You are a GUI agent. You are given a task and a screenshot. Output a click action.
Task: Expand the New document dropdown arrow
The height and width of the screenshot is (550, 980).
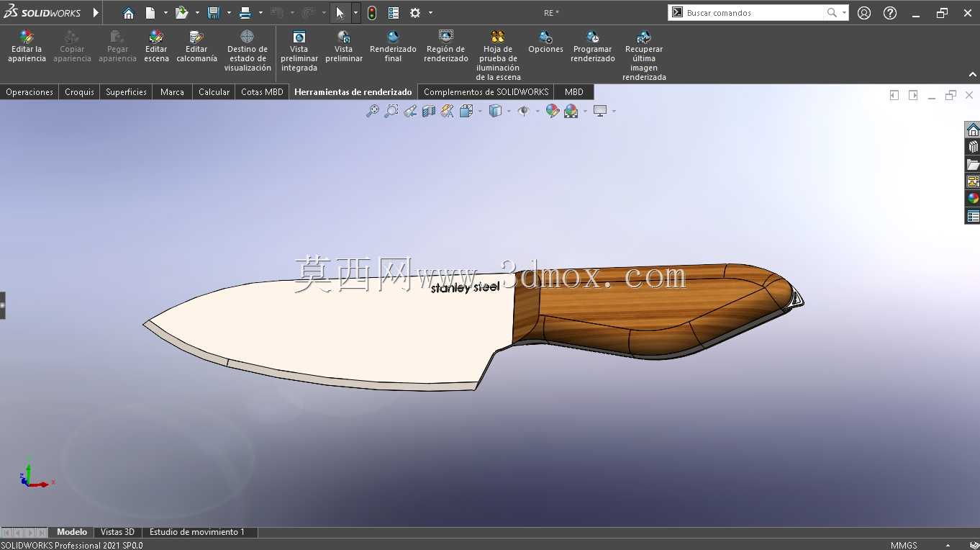pos(165,13)
